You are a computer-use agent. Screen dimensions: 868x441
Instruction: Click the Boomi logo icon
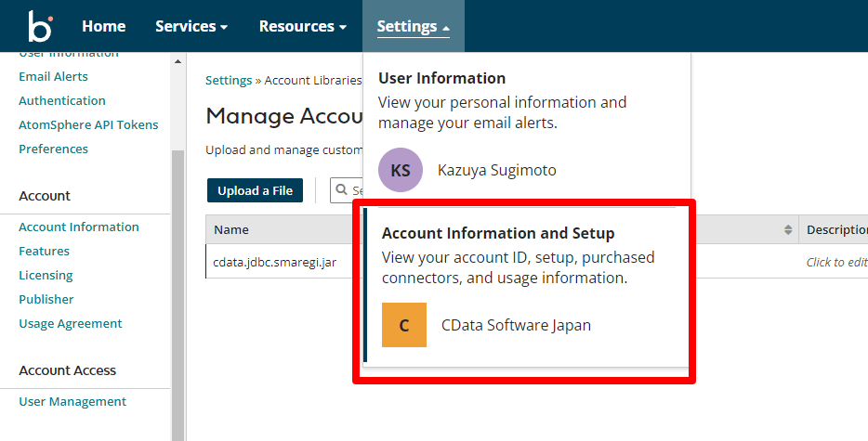click(40, 26)
